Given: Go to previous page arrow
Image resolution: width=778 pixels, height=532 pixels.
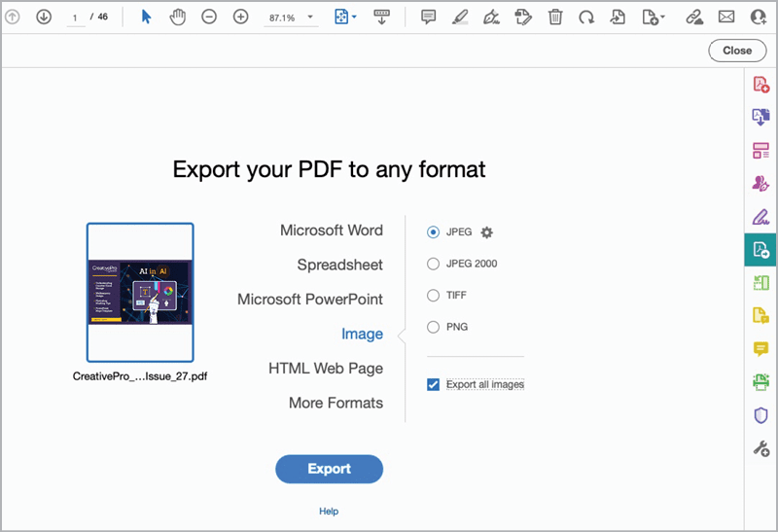Looking at the screenshot, I should pyautogui.click(x=12, y=17).
